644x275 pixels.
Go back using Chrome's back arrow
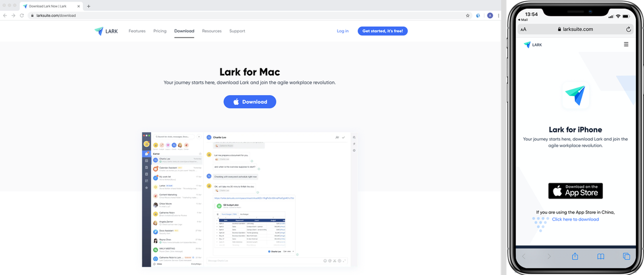pyautogui.click(x=5, y=16)
